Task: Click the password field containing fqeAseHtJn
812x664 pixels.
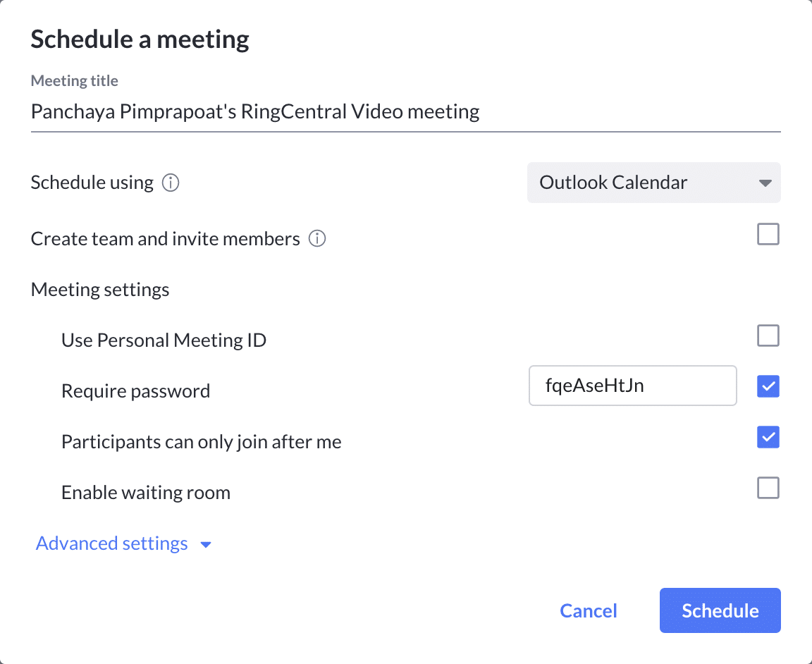Action: pyautogui.click(x=632, y=386)
